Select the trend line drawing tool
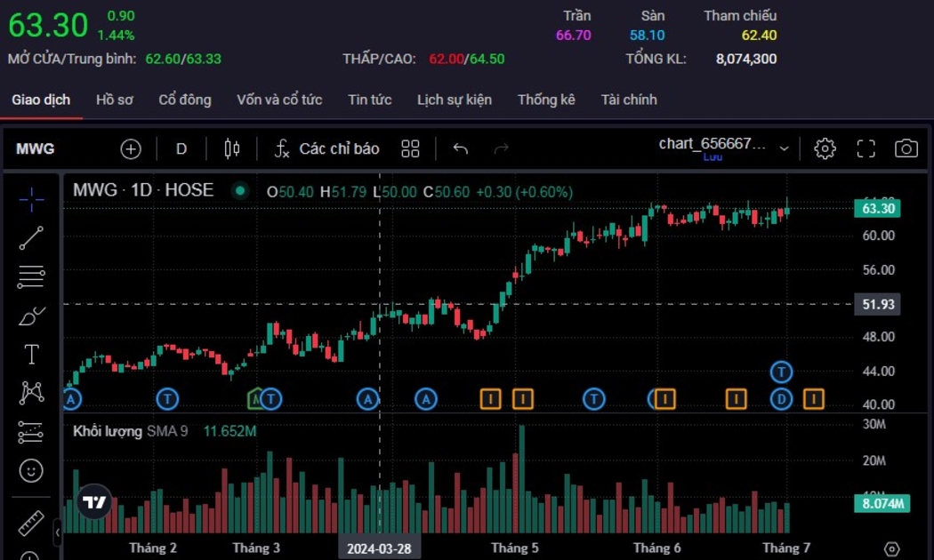The width and height of the screenshot is (934, 560). tap(31, 238)
